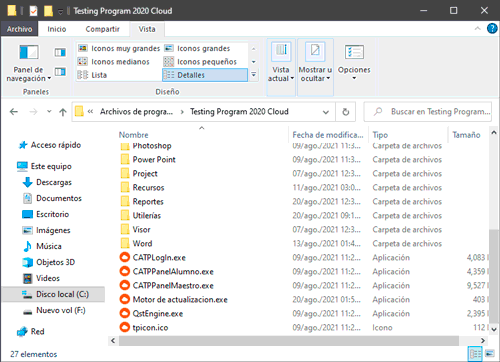Screen dimensions: 500x362
Task: Select the Project folder
Action: pos(145,174)
